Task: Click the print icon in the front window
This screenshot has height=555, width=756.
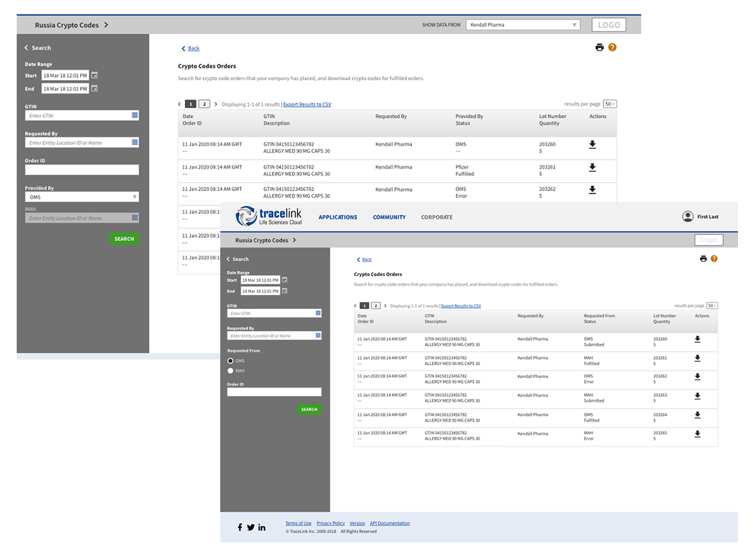Action: point(703,259)
